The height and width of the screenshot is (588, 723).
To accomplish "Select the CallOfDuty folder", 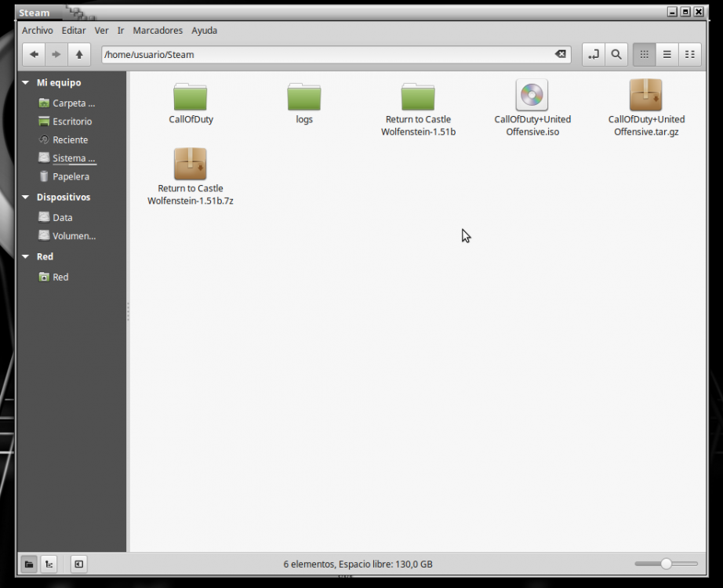I will click(191, 103).
